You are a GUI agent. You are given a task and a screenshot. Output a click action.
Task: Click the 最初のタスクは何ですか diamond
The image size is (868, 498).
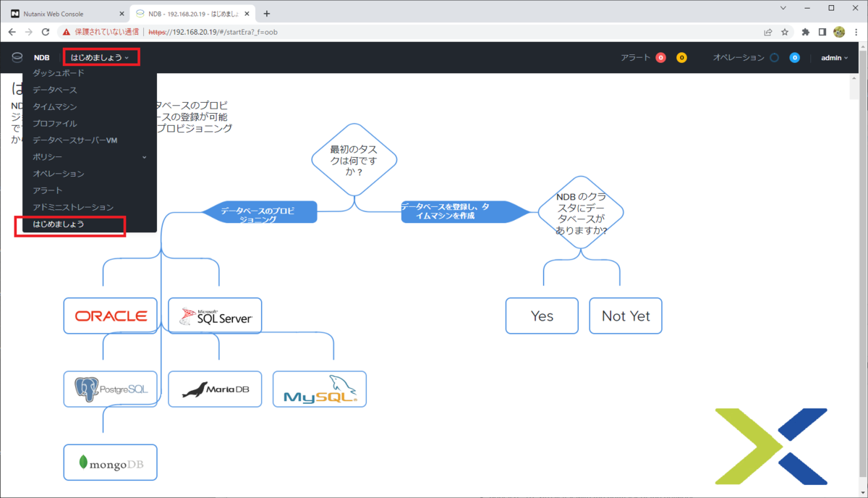[x=354, y=159]
